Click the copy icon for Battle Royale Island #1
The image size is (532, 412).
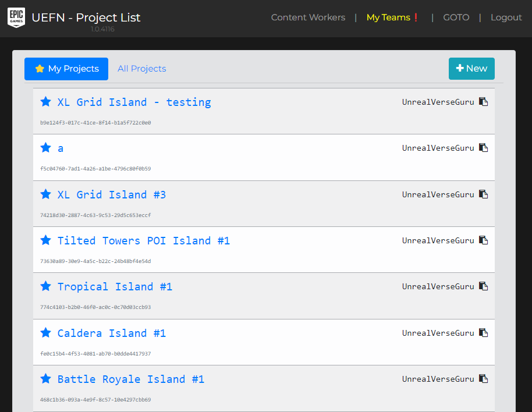483,378
